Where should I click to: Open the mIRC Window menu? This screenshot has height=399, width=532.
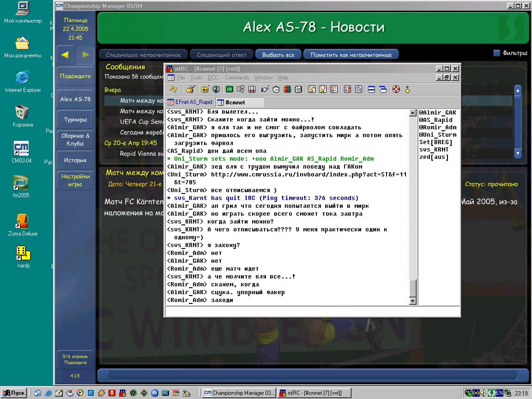click(x=263, y=78)
